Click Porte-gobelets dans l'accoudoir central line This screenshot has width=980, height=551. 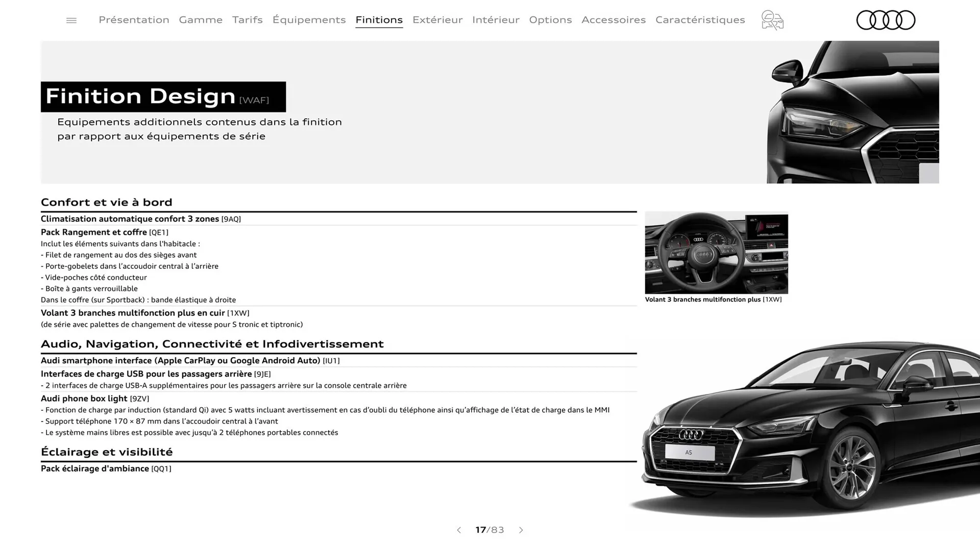coord(130,266)
